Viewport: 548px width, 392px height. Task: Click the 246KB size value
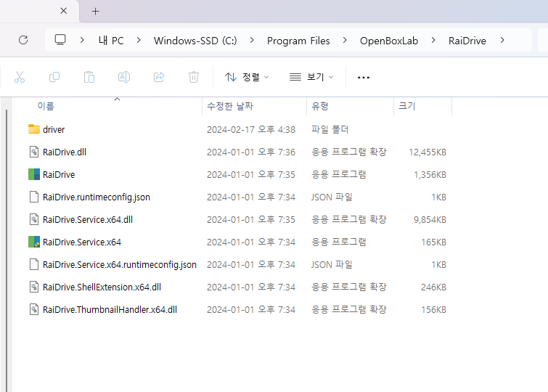point(433,287)
